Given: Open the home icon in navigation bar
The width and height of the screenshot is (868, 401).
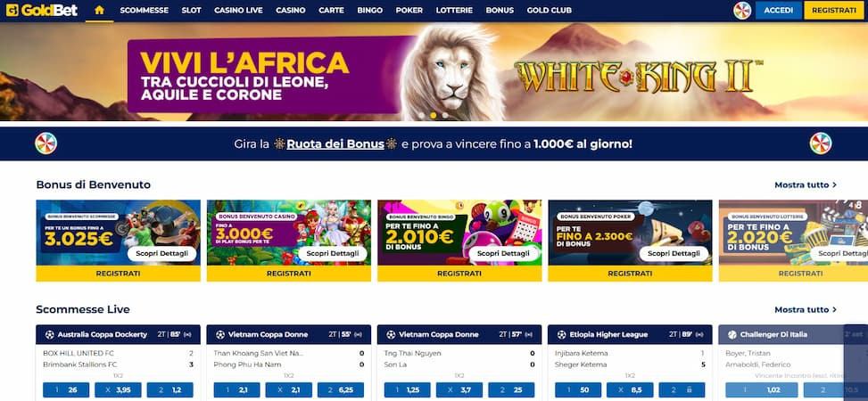Looking at the screenshot, I should [100, 10].
